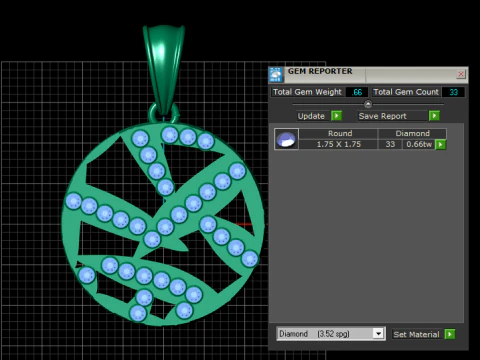Click the Set Material label

[x=416, y=334]
